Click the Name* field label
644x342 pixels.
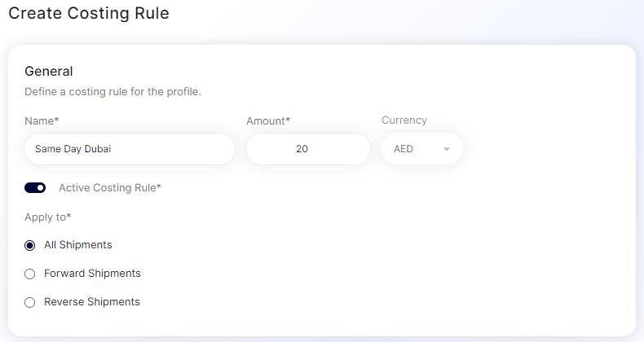42,121
